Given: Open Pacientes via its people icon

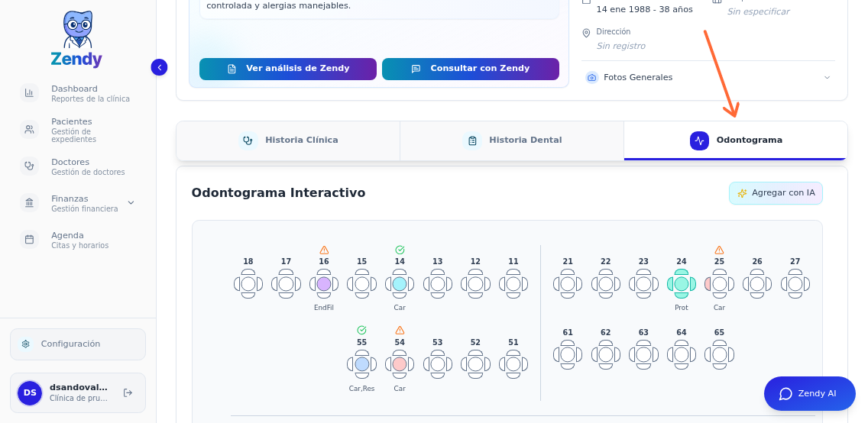Looking at the screenshot, I should click(29, 130).
